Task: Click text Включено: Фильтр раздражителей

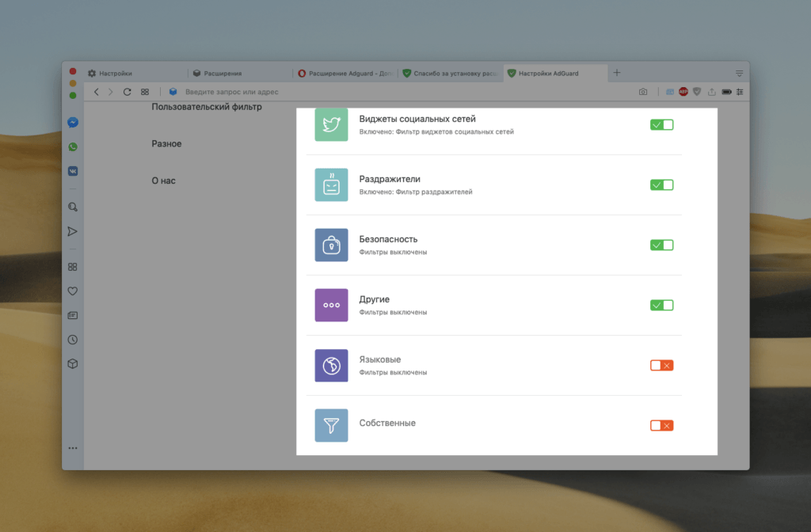Action: (x=416, y=192)
